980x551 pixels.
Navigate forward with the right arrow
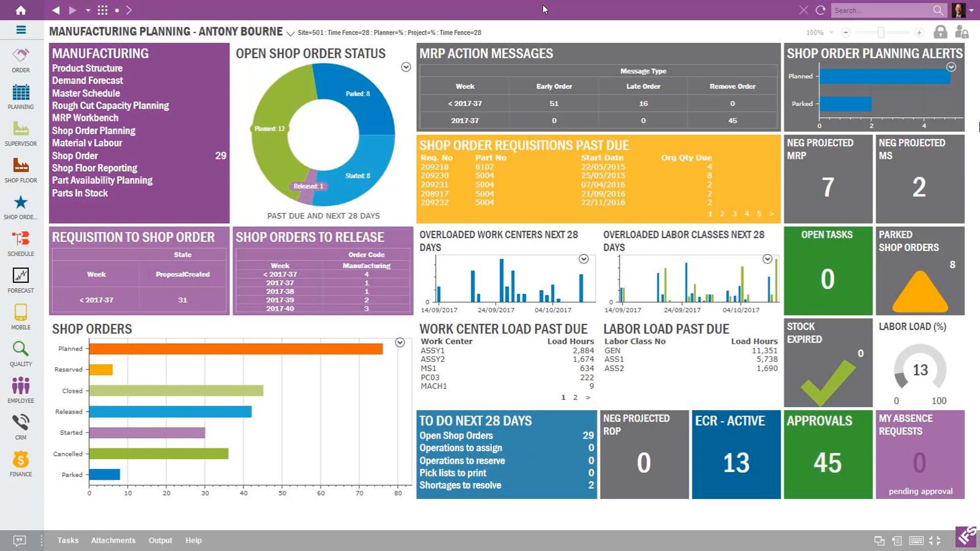[x=72, y=10]
